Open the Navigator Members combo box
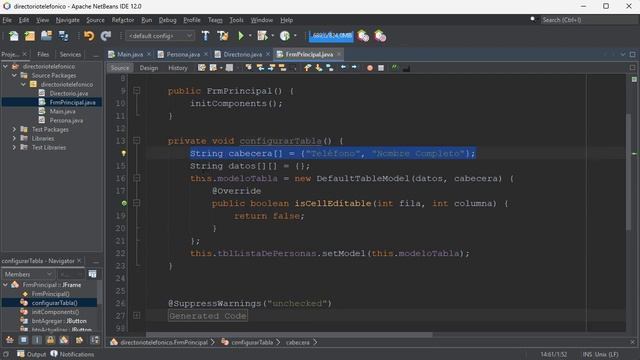Screen dimensions: 640x360 pyautogui.click(x=28, y=274)
